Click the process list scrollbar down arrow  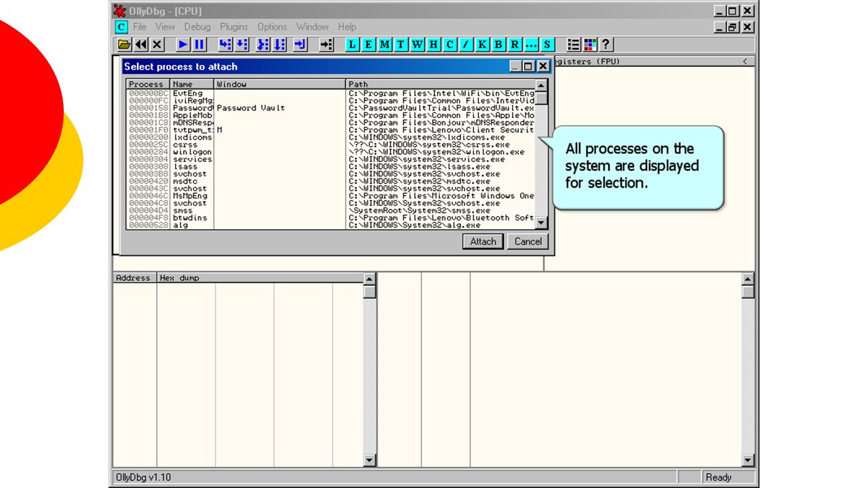pyautogui.click(x=541, y=223)
